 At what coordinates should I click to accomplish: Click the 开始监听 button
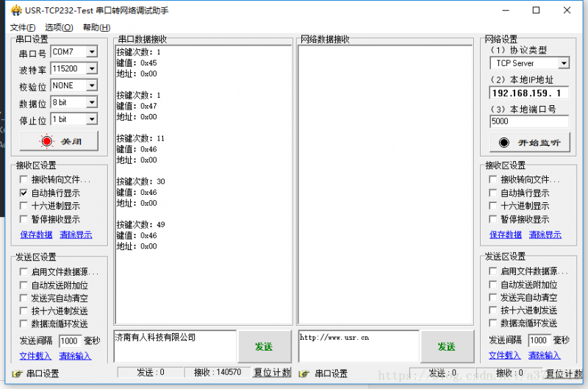[x=529, y=143]
